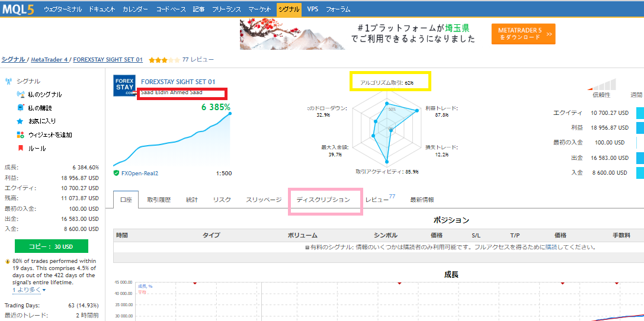The height and width of the screenshot is (321, 644).
Task: Click the green shield icon beside FXOpen-Real2
Action: 117,173
